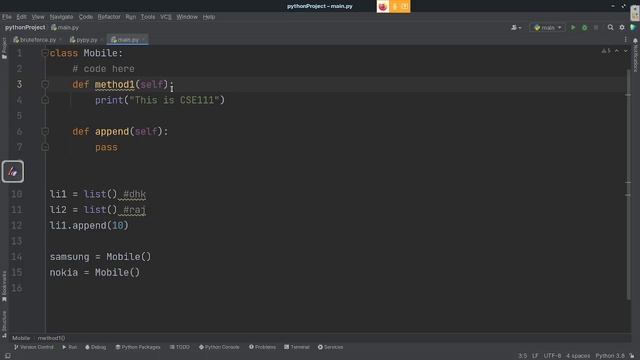This screenshot has width=640, height=360.
Task: Collapse class Mobile fold marker
Action: tap(45, 53)
